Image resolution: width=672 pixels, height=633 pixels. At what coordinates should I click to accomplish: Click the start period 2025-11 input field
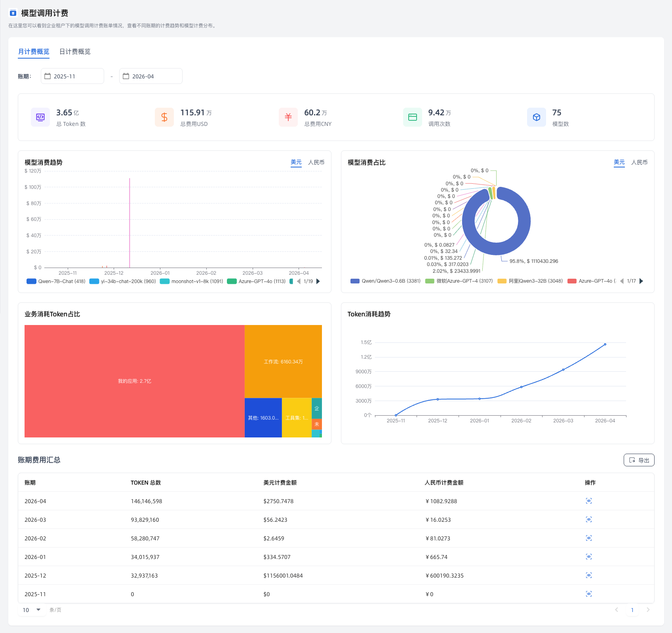72,76
